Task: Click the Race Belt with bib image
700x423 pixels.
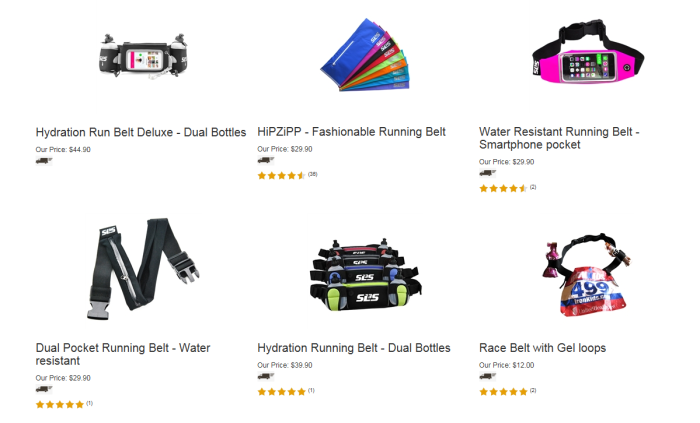Action: 586,274
